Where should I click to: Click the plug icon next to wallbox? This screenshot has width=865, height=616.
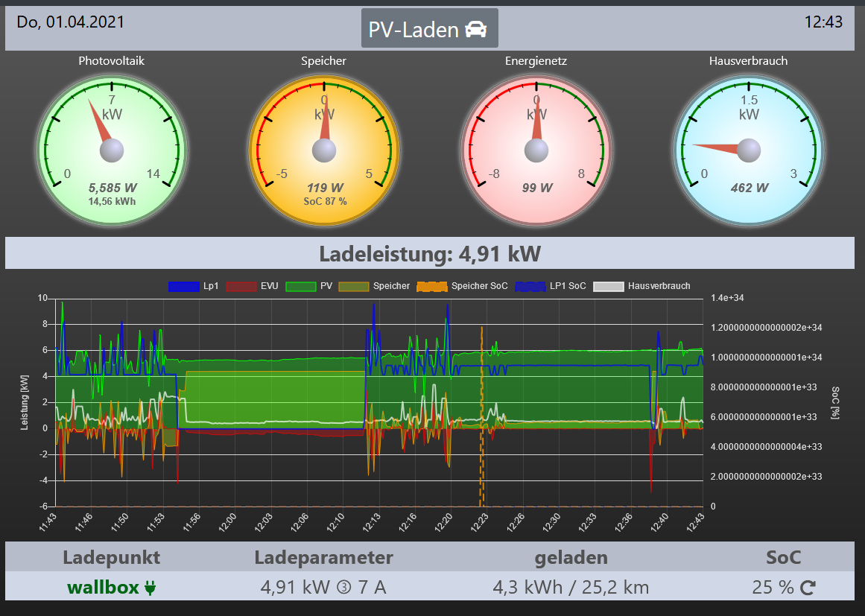(150, 588)
